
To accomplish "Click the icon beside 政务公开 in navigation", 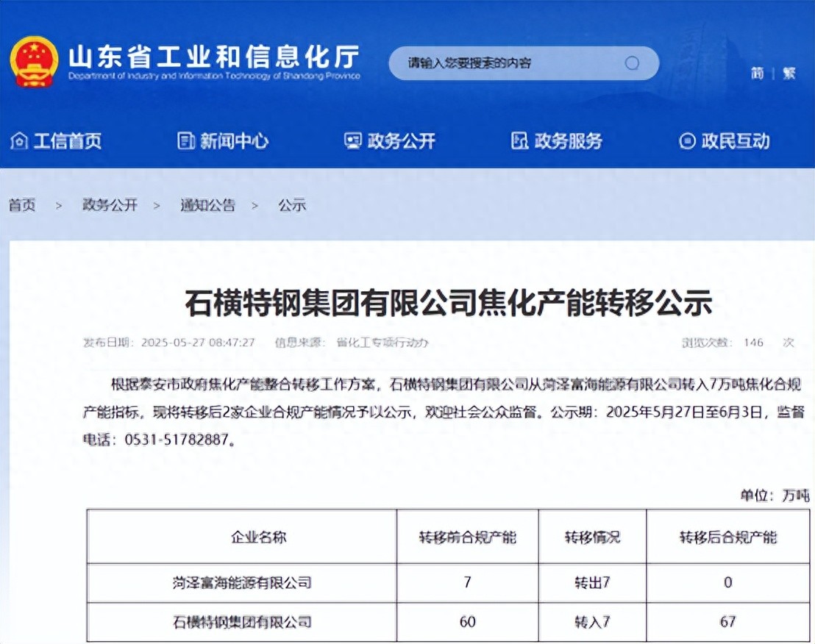I will 353,140.
